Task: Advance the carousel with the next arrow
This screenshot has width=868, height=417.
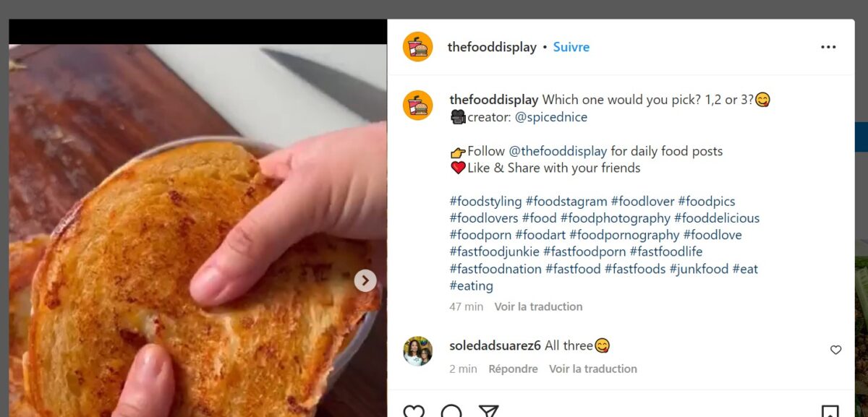Action: 365,281
